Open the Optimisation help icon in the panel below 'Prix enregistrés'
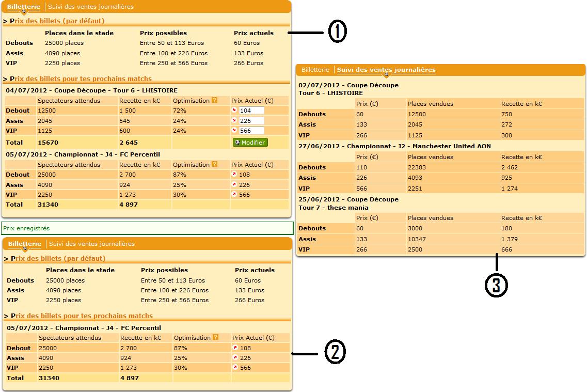This screenshot has height=392, width=587. tap(216, 337)
